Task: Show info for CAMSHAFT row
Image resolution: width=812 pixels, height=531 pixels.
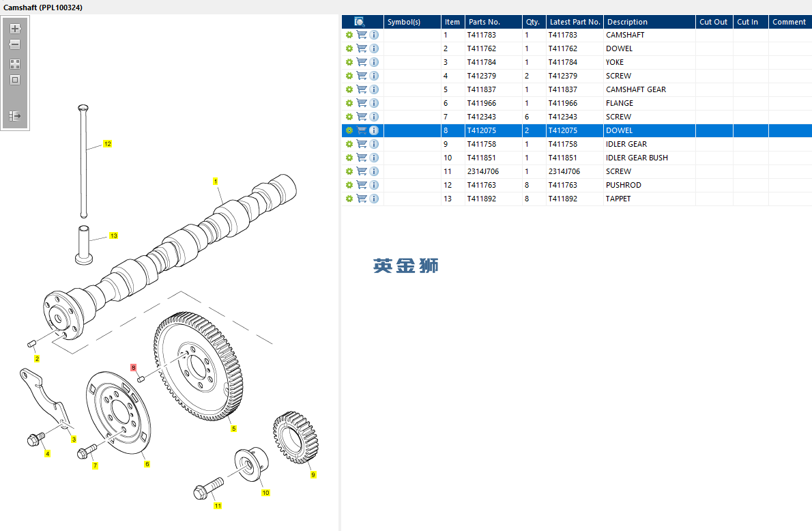Action: [374, 35]
